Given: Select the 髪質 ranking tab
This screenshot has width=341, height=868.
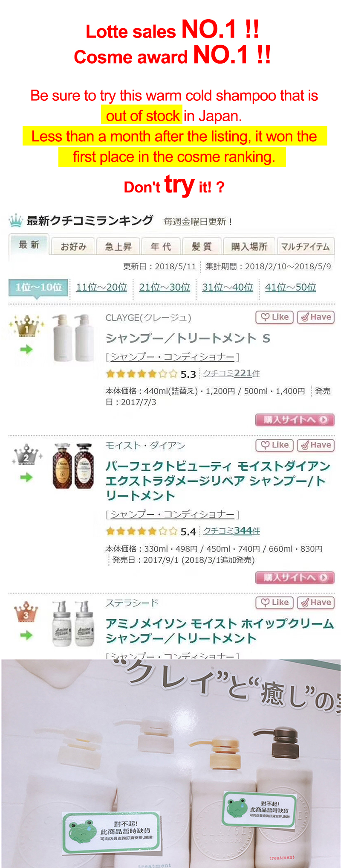Looking at the screenshot, I should 202,246.
